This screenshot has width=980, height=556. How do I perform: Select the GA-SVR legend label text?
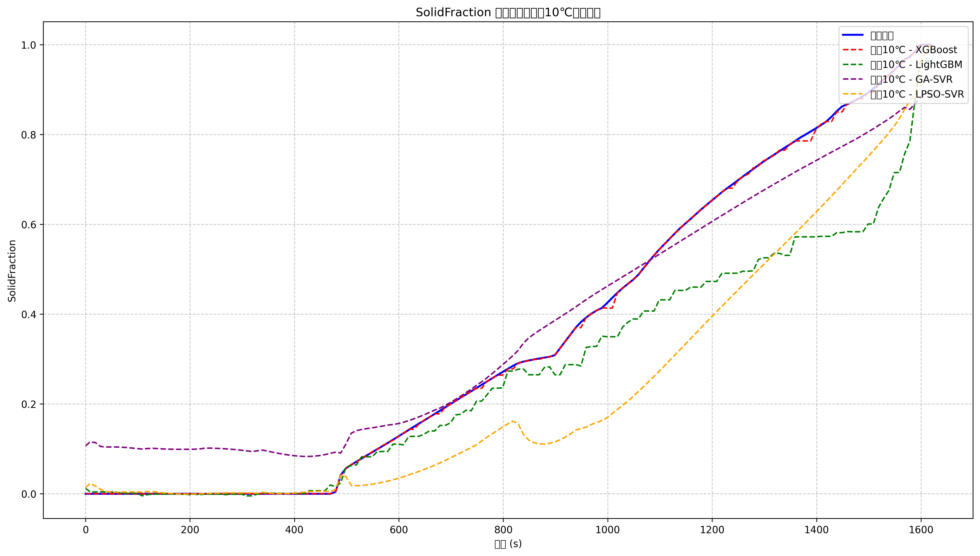tap(911, 79)
